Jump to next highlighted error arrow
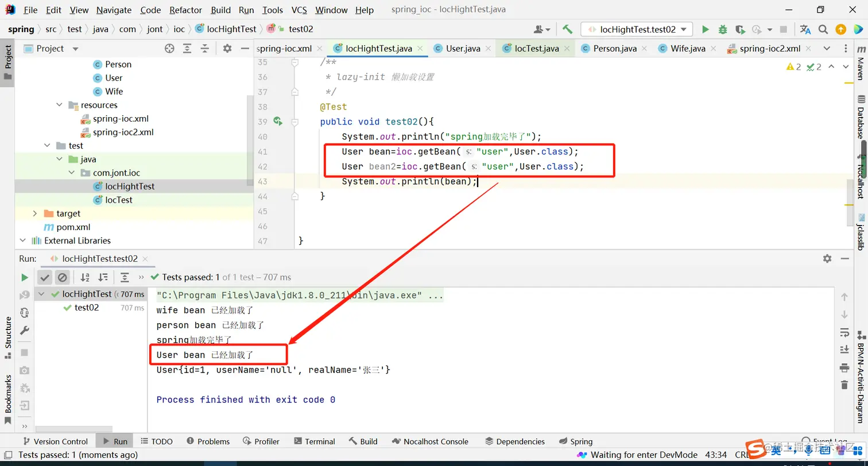Screen dimensions: 868x466 point(846,67)
